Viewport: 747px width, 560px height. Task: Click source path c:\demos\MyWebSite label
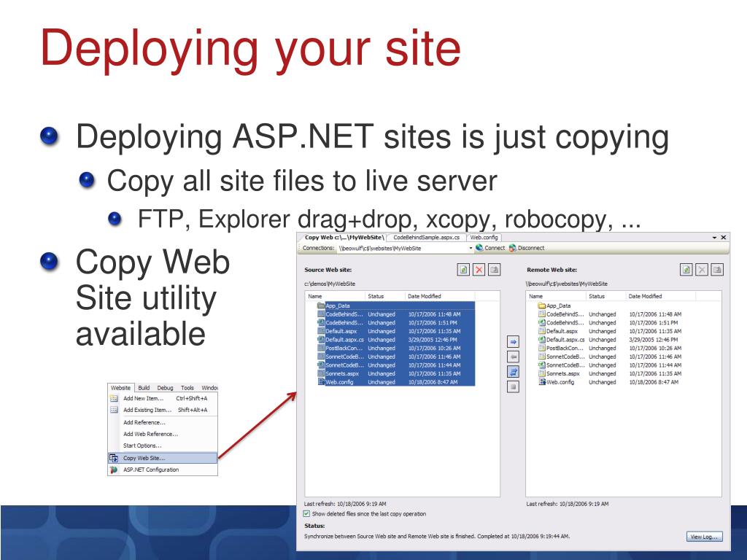(330, 284)
